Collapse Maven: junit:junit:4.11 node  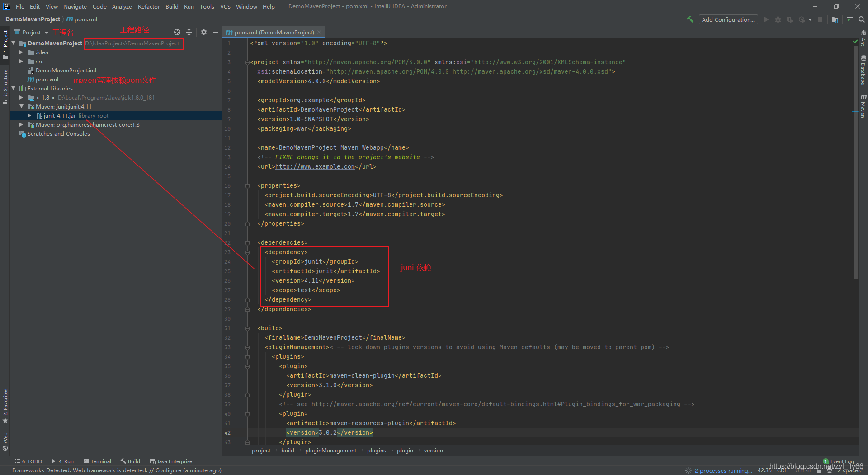click(21, 107)
